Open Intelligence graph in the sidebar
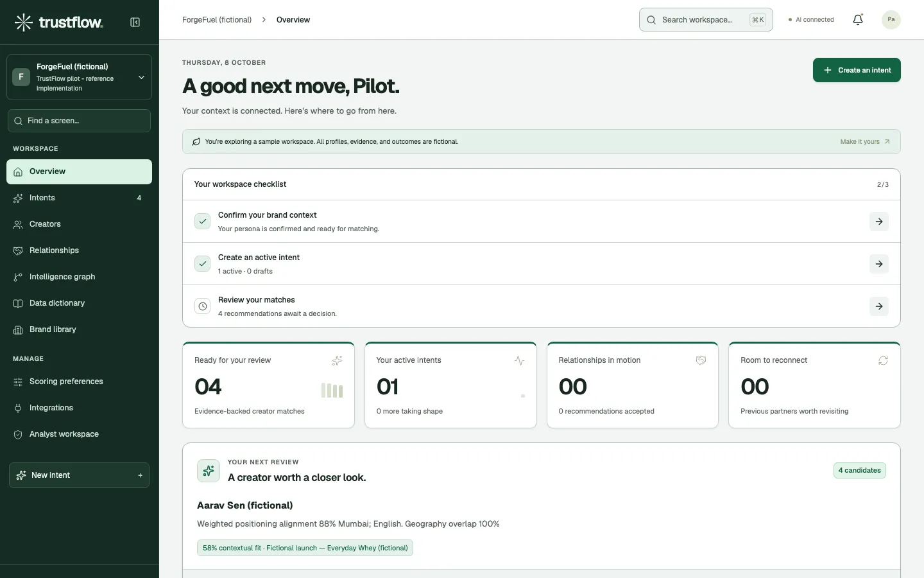Viewport: 924px width, 578px height. coord(79,277)
